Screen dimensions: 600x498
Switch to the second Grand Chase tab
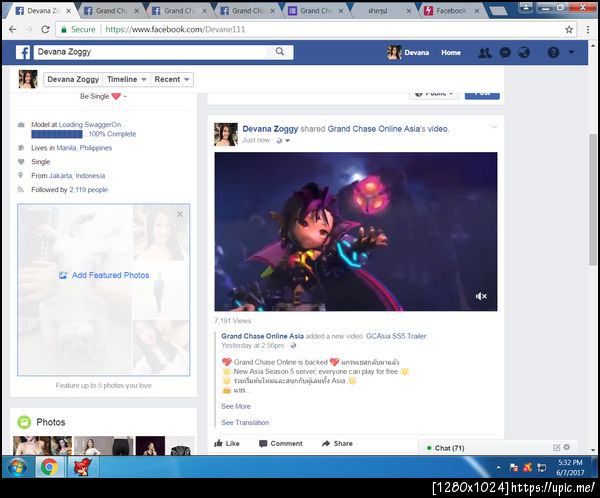[178, 11]
